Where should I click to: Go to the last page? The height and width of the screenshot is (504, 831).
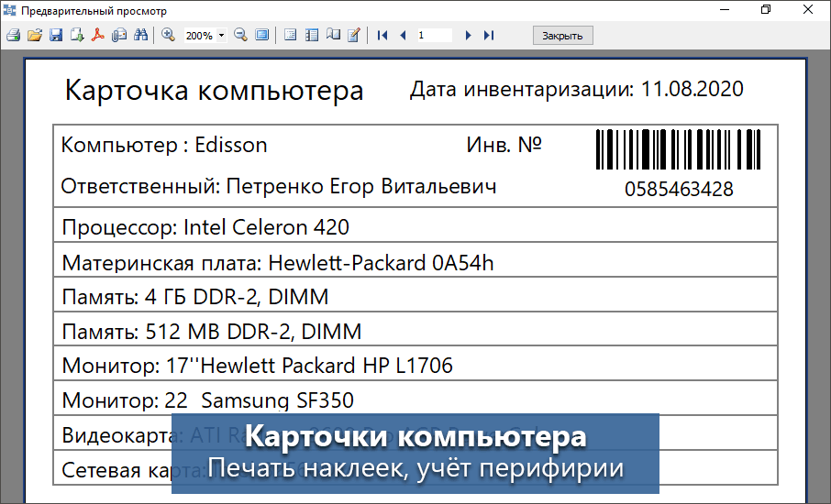point(489,36)
